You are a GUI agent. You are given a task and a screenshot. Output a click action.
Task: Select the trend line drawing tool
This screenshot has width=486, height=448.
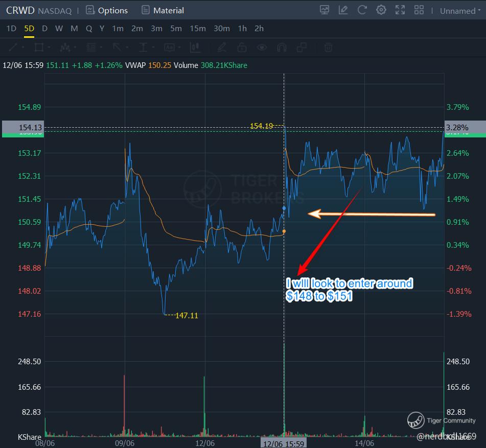(13, 48)
